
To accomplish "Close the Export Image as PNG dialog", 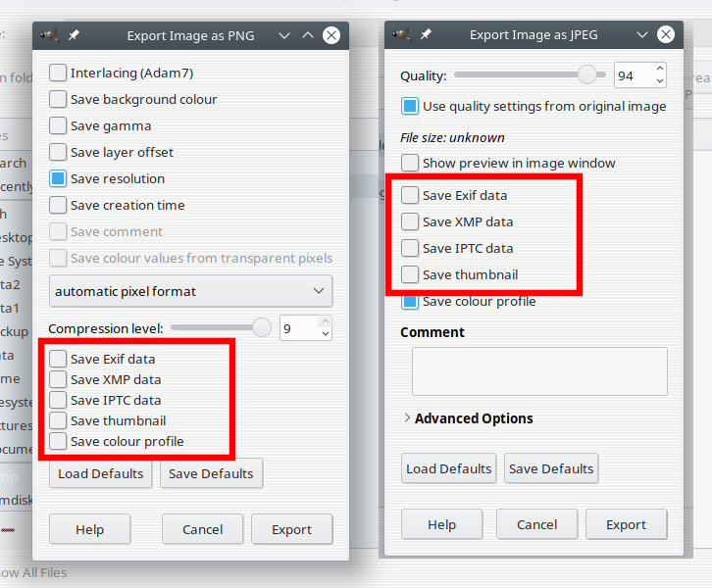I will pos(331,36).
